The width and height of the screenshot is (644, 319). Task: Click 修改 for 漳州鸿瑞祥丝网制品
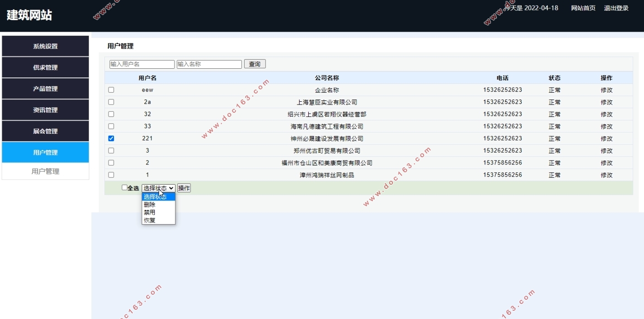(606, 175)
